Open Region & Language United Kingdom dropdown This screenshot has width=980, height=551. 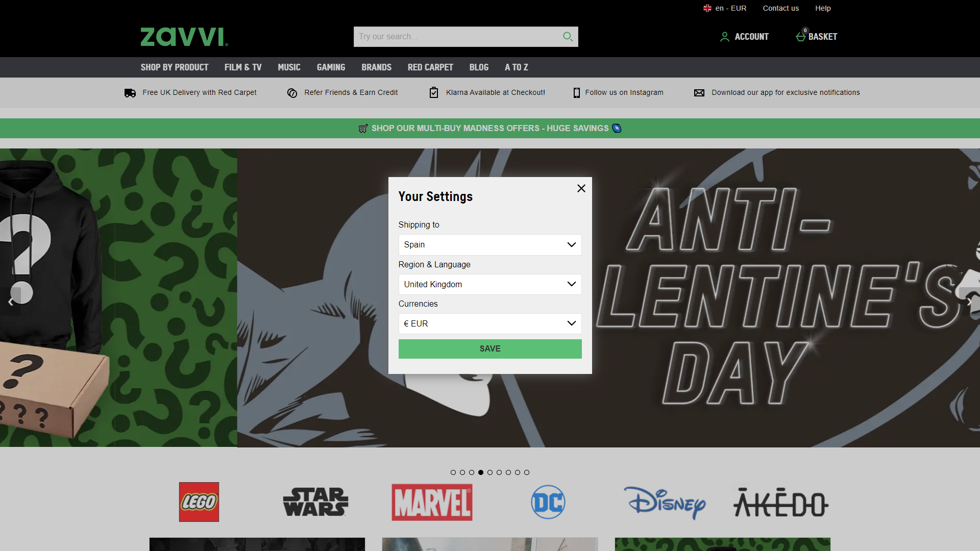pos(490,284)
